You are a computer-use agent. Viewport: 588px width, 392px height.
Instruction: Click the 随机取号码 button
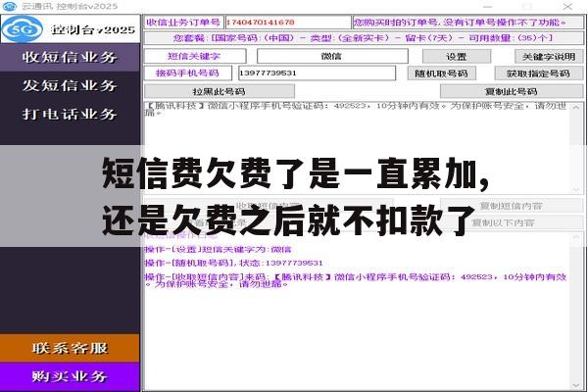coord(441,73)
